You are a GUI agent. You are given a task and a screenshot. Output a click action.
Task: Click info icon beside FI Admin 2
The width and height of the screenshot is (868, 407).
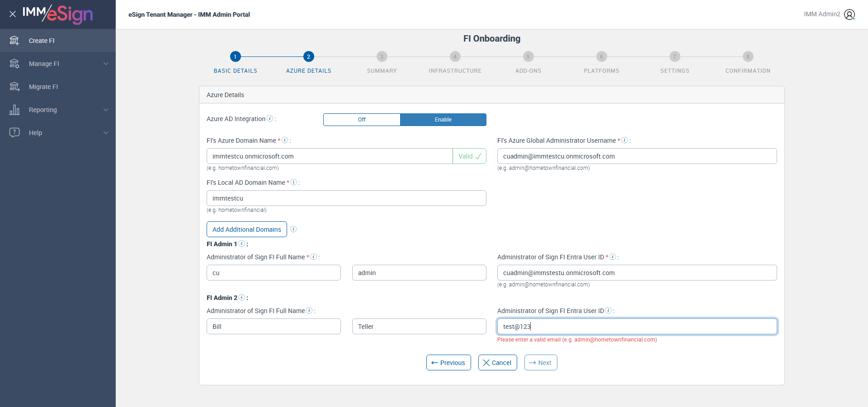pos(242,297)
